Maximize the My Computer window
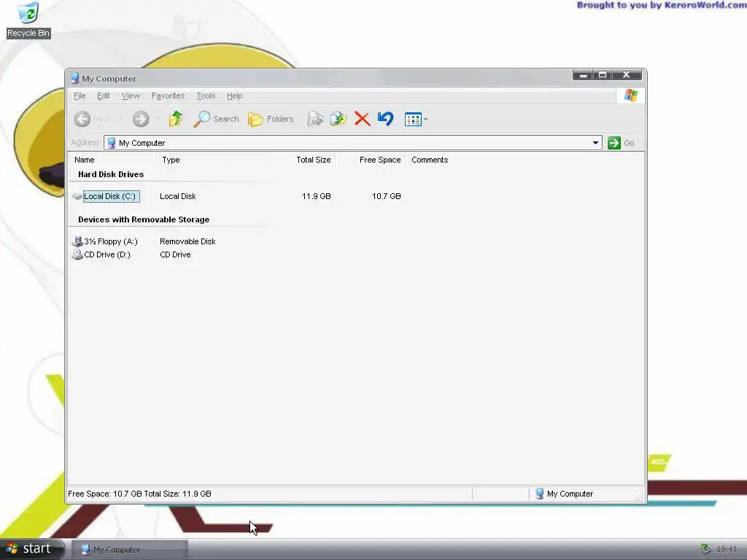747x560 pixels. [x=603, y=75]
